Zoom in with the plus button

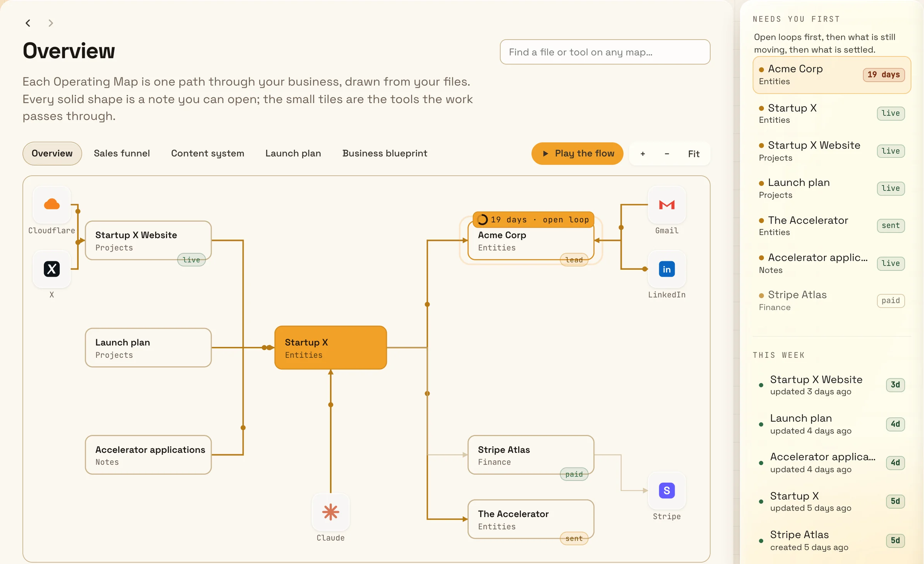pyautogui.click(x=643, y=154)
